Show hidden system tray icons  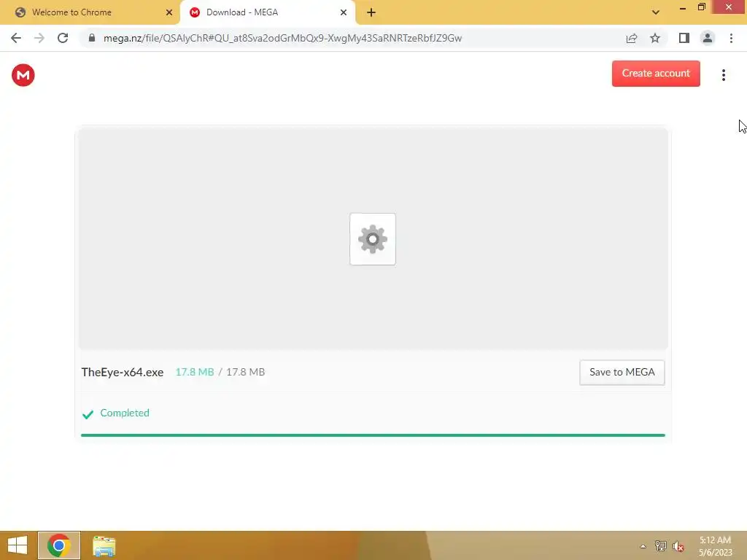pos(643,546)
